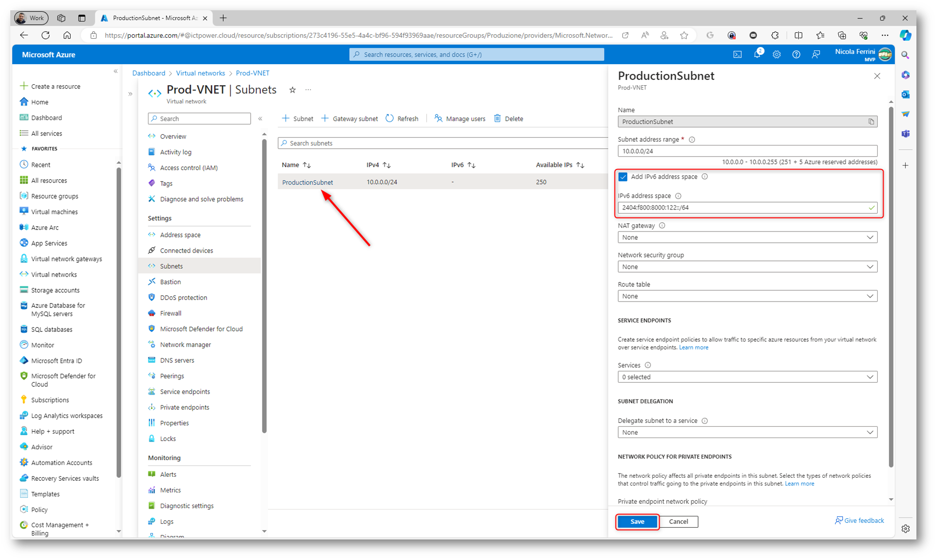937x560 pixels.
Task: Cancel the subnet changes
Action: pyautogui.click(x=678, y=522)
